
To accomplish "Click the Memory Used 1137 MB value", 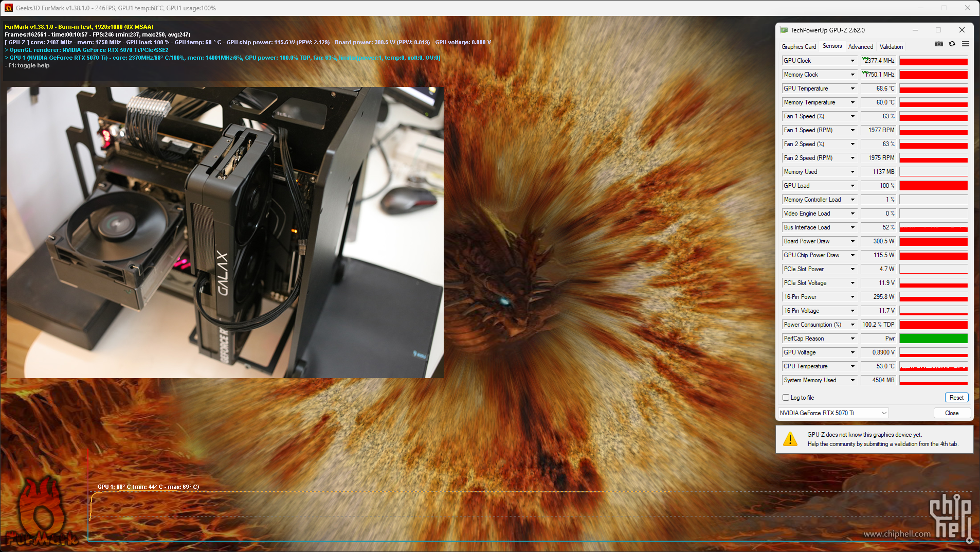I will pyautogui.click(x=878, y=172).
